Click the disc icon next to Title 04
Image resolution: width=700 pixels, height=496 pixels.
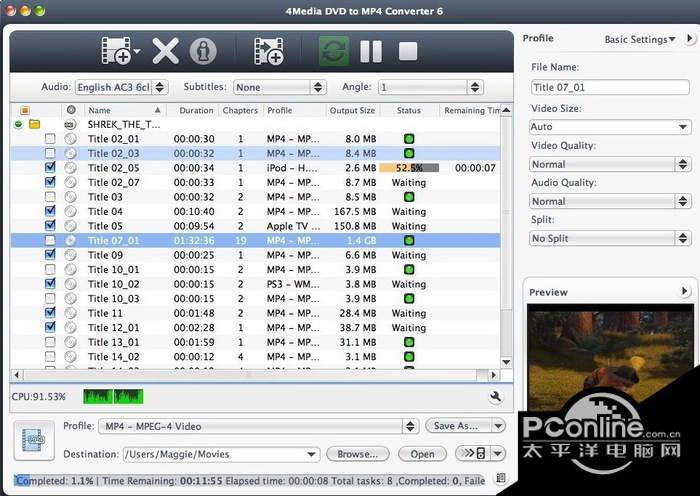coord(70,211)
